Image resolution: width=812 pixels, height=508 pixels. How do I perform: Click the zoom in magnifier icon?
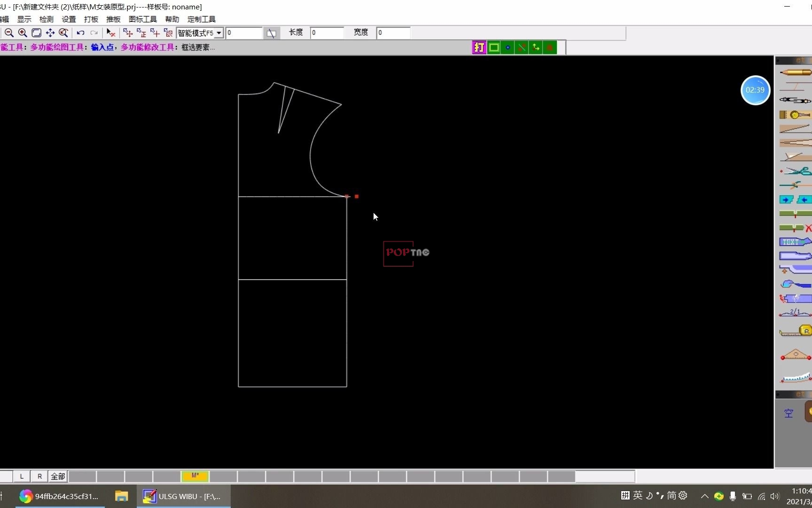(x=23, y=33)
